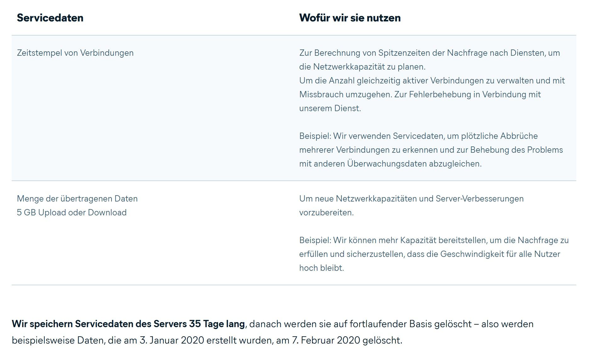This screenshot has width=592, height=364.
Task: Click '5 GB Upload oder Download' line
Action: click(72, 213)
